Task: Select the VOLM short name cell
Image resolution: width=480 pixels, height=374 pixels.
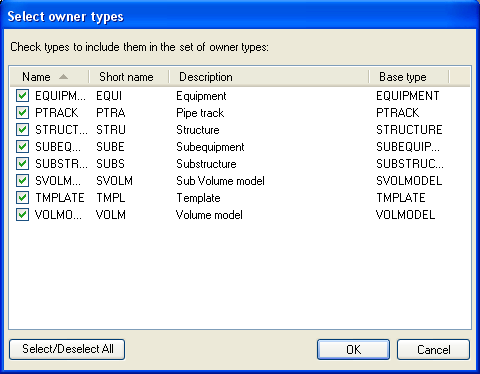Action: (111, 215)
